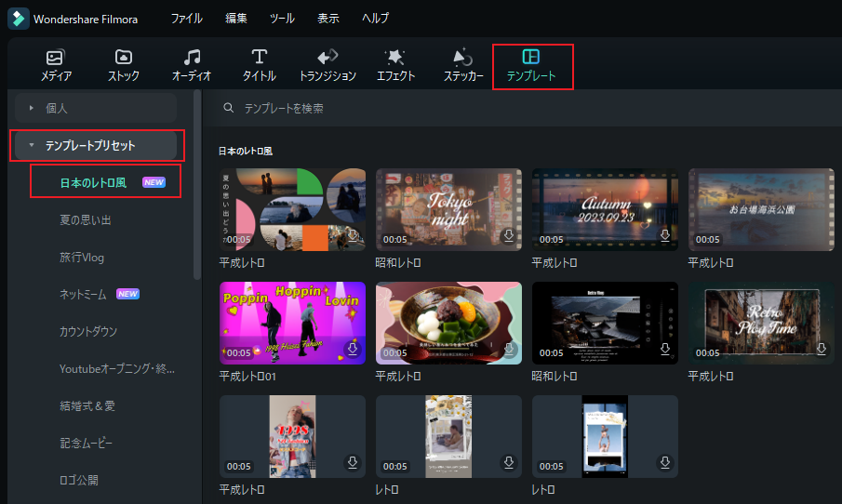
Task: Open the ファイル menu
Action: click(186, 18)
